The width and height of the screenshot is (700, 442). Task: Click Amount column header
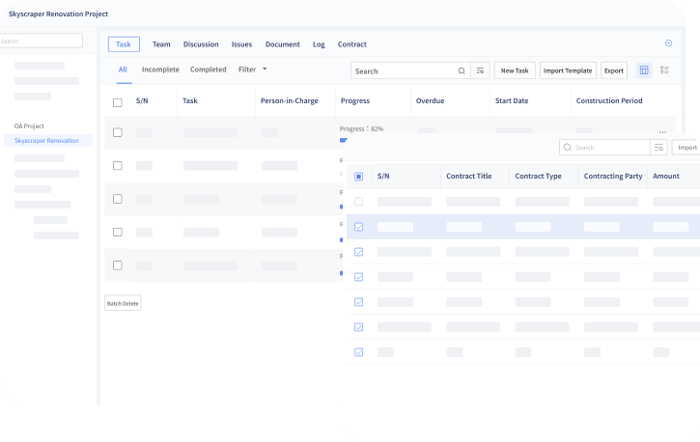coord(666,176)
